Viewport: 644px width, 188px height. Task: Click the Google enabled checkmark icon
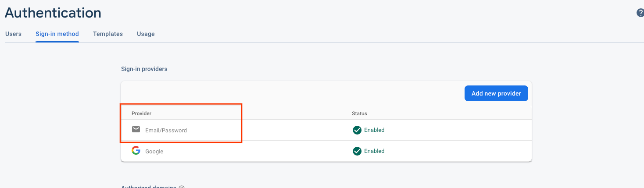pos(357,151)
